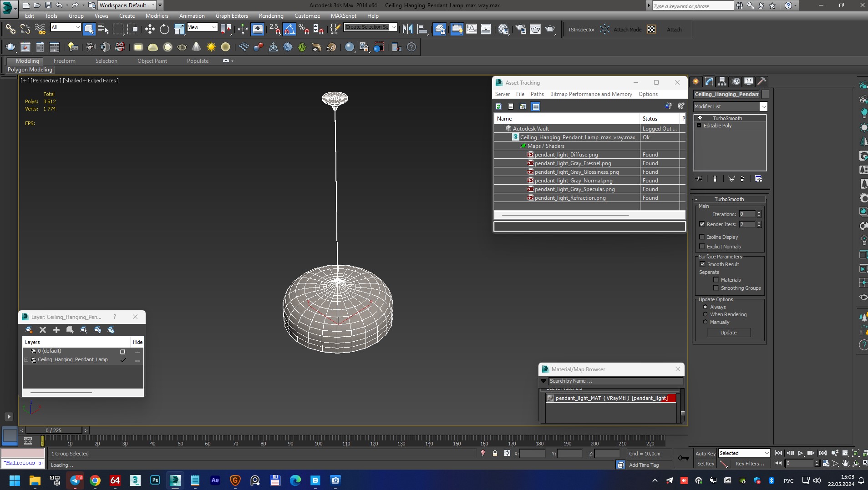This screenshot has height=490, width=868.
Task: Click the Mirror tool icon
Action: tap(407, 29)
